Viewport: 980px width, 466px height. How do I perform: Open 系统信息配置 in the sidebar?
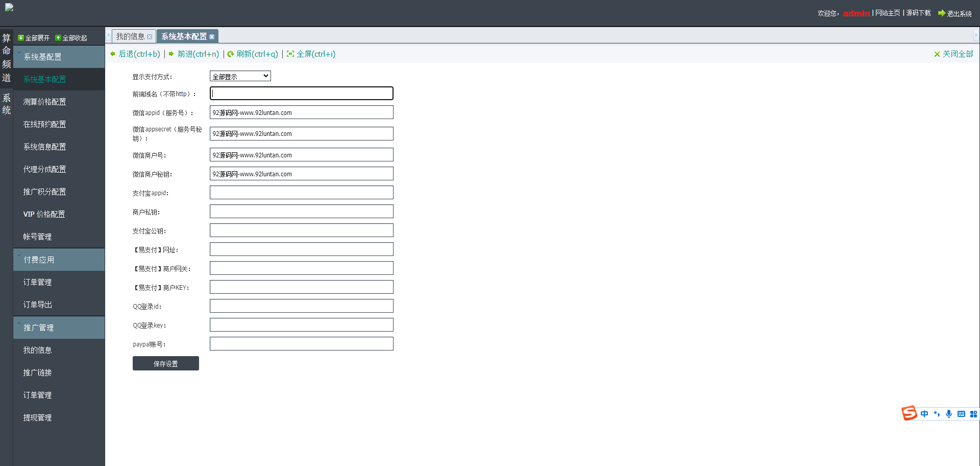59,147
